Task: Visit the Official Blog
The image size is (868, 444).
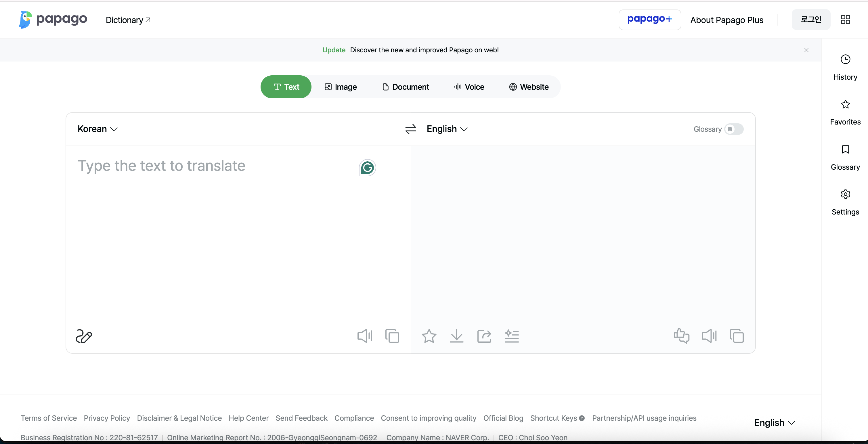Action: (x=503, y=418)
